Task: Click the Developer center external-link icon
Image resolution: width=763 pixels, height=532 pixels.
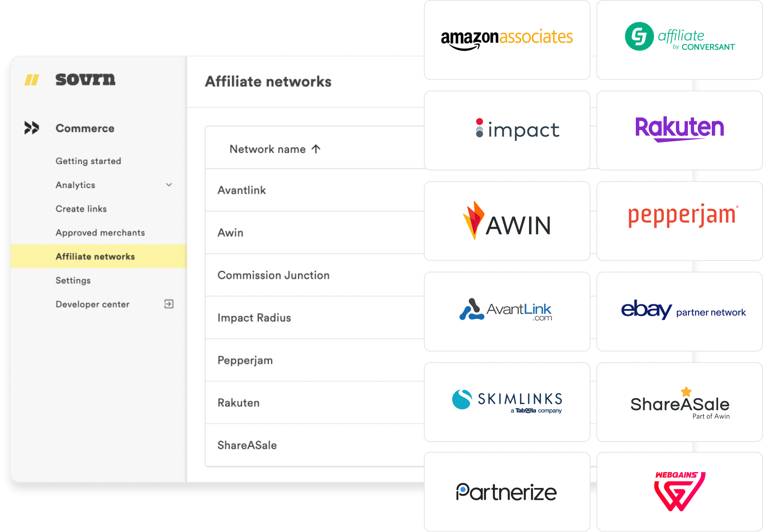Action: point(169,304)
